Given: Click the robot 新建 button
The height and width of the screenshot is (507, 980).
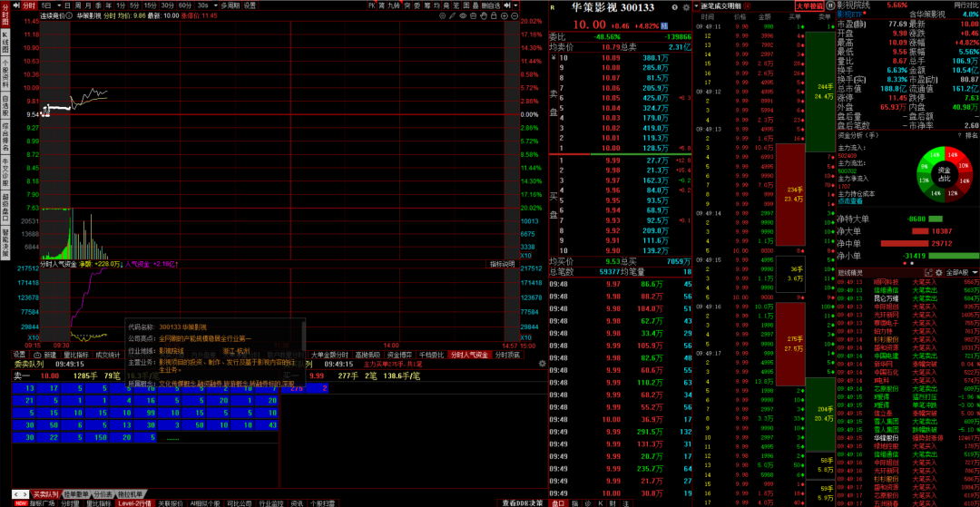Looking at the screenshot, I should (45, 355).
